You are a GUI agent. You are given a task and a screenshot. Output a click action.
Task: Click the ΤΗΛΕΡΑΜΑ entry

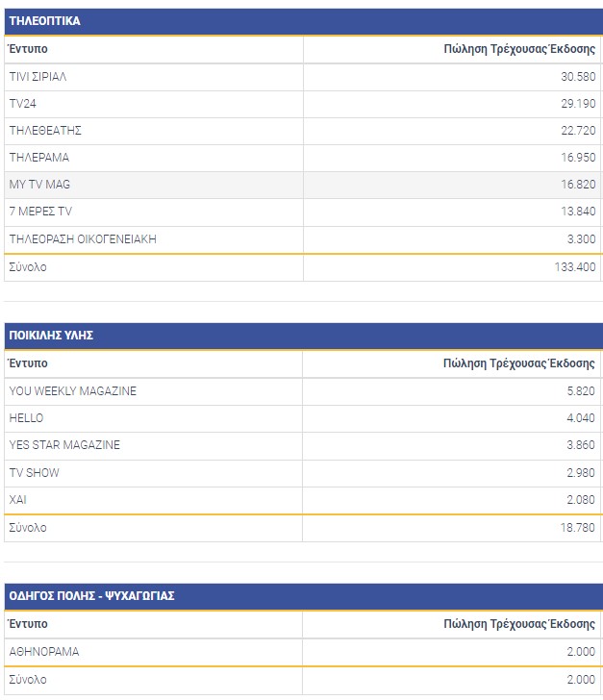[39, 158]
